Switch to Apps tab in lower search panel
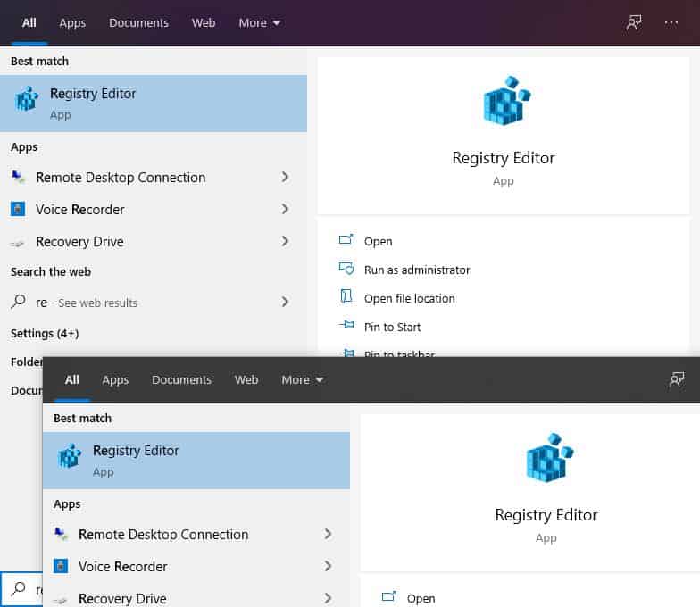 (x=115, y=380)
